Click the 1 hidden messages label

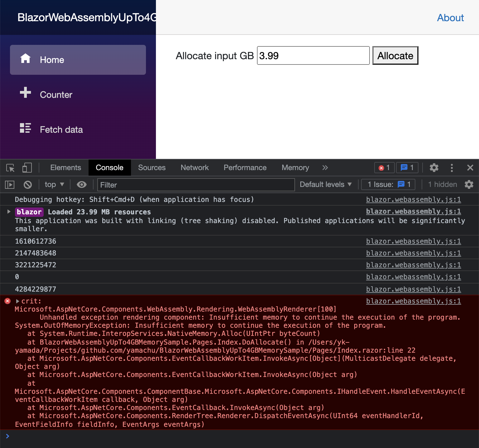click(442, 184)
